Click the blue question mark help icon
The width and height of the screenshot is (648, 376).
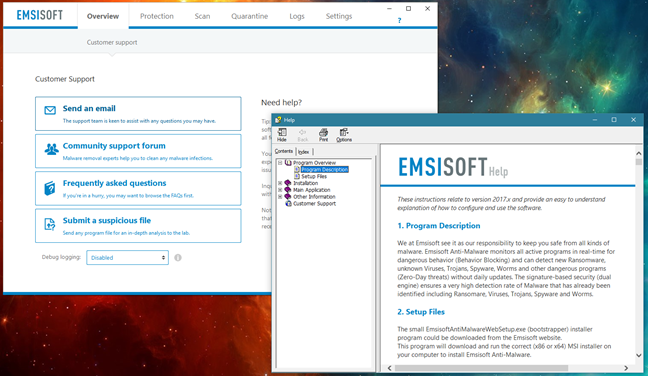coord(399,20)
